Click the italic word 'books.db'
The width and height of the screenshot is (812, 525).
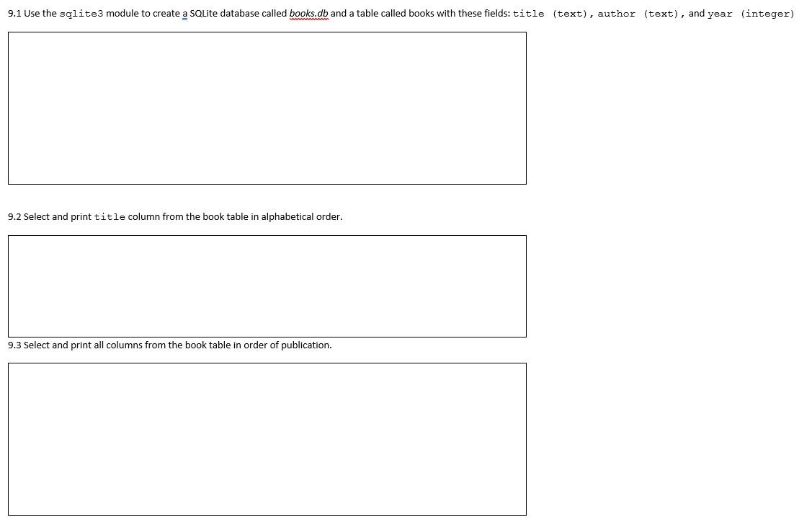tap(308, 14)
